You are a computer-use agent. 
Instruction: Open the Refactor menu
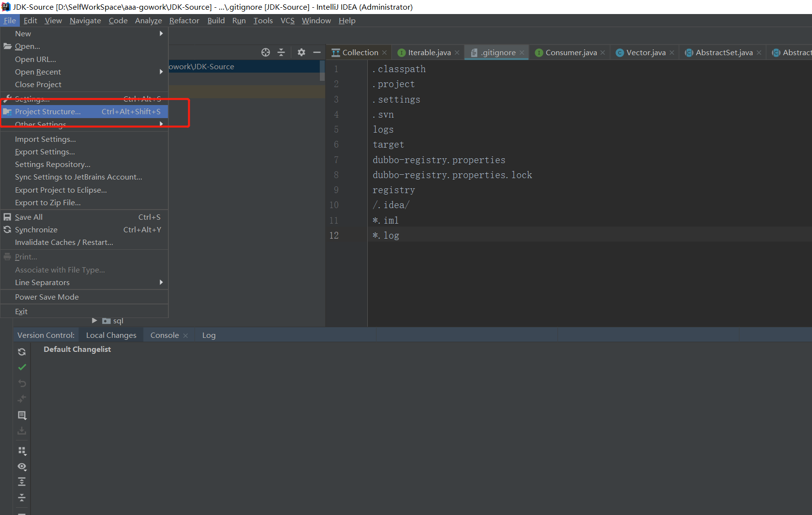184,20
